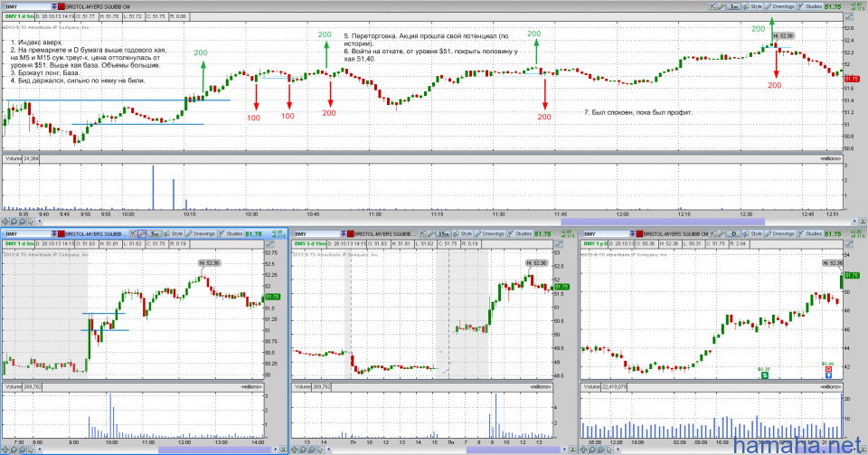Click the red alert icon in the 15m chart header
This screenshot has height=455, width=868.
click(x=351, y=234)
